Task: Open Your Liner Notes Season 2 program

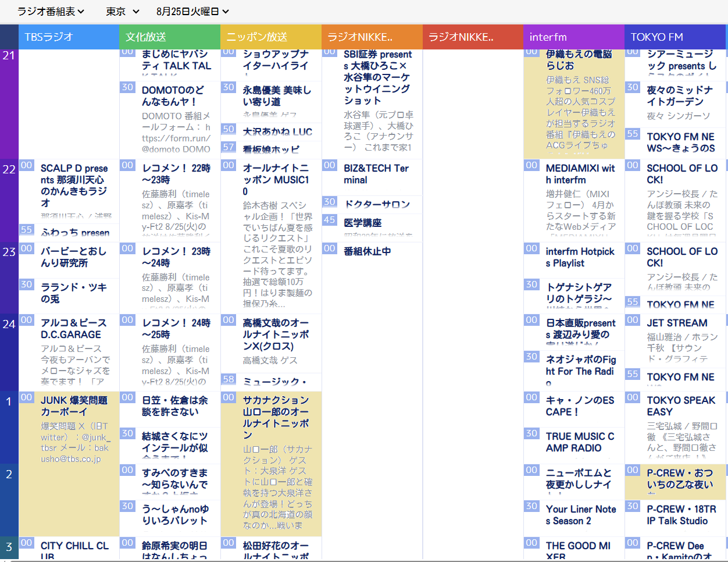Action: click(x=574, y=518)
